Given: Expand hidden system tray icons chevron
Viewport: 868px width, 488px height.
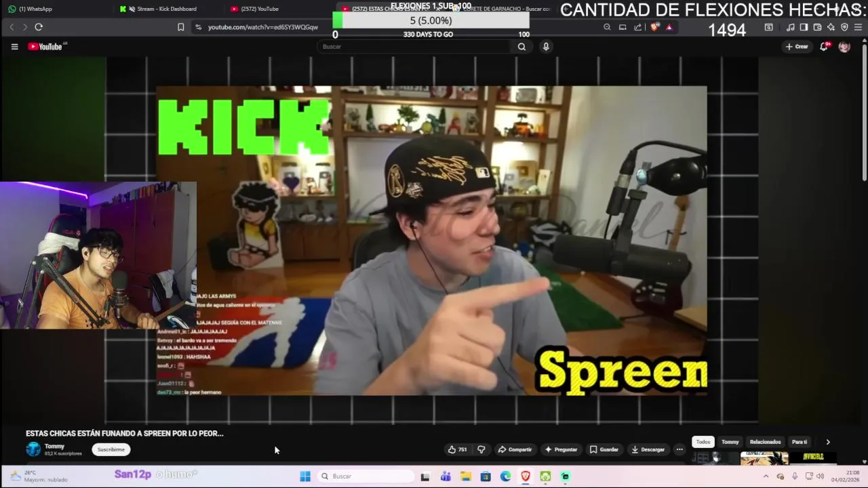Looking at the screenshot, I should coord(766,476).
